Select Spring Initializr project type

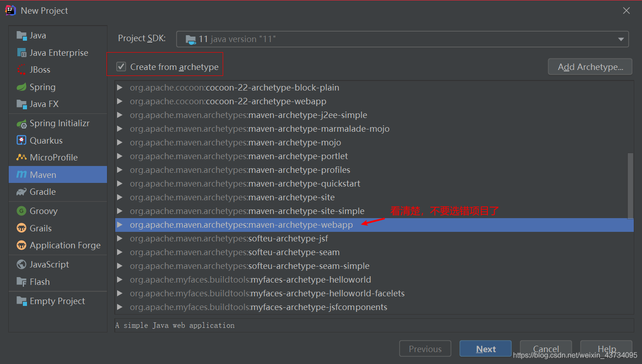(x=58, y=123)
